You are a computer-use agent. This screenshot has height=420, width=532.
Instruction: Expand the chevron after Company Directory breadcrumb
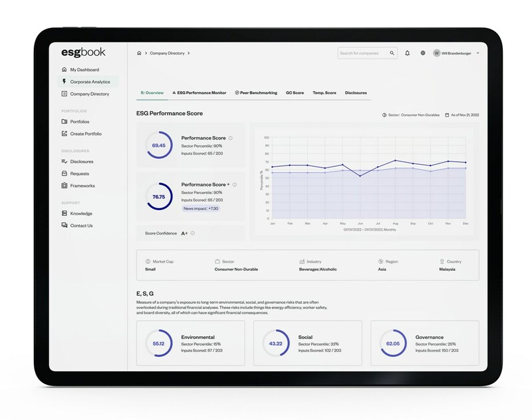pyautogui.click(x=189, y=52)
